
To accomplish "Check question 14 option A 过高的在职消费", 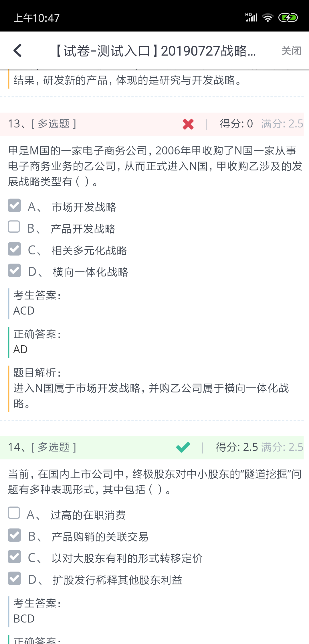I will tap(14, 513).
